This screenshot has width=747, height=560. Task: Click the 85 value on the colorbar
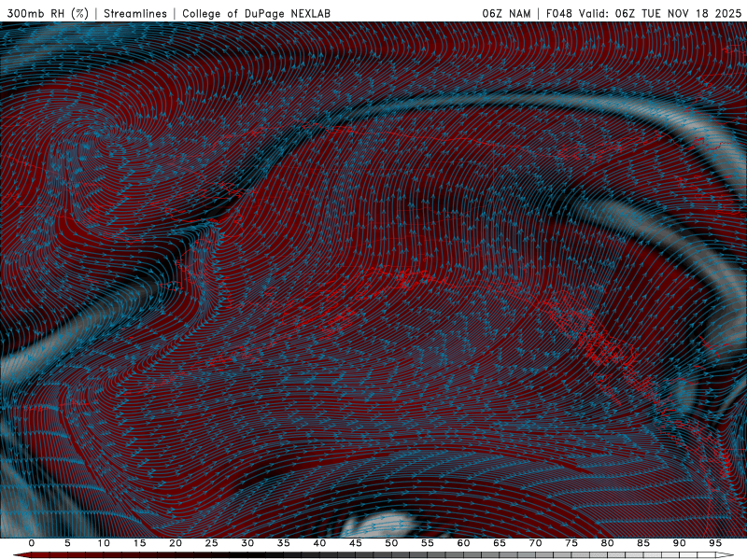[x=643, y=543]
